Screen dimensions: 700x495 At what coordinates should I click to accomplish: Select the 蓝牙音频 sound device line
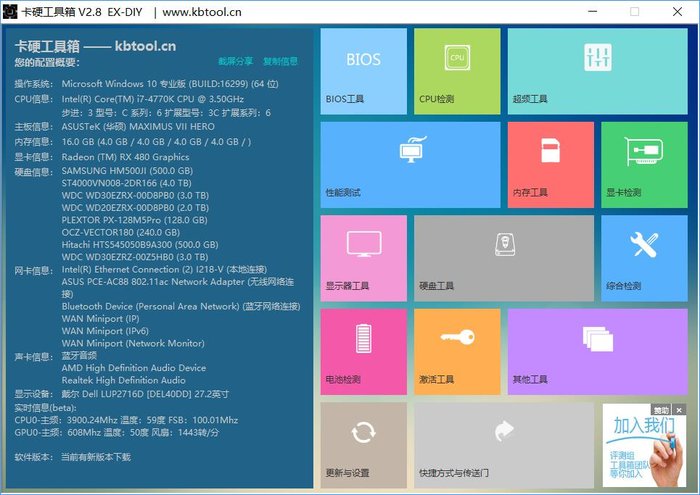[x=79, y=355]
